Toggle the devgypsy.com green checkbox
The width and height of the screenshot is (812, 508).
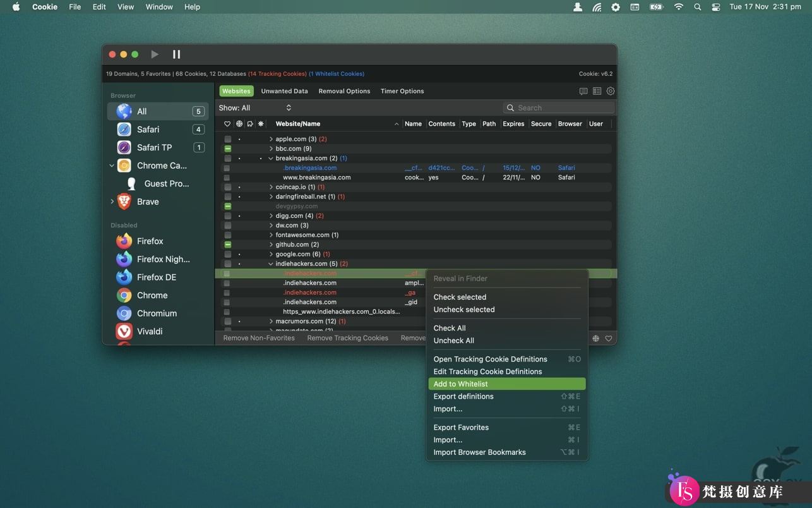coord(227,206)
